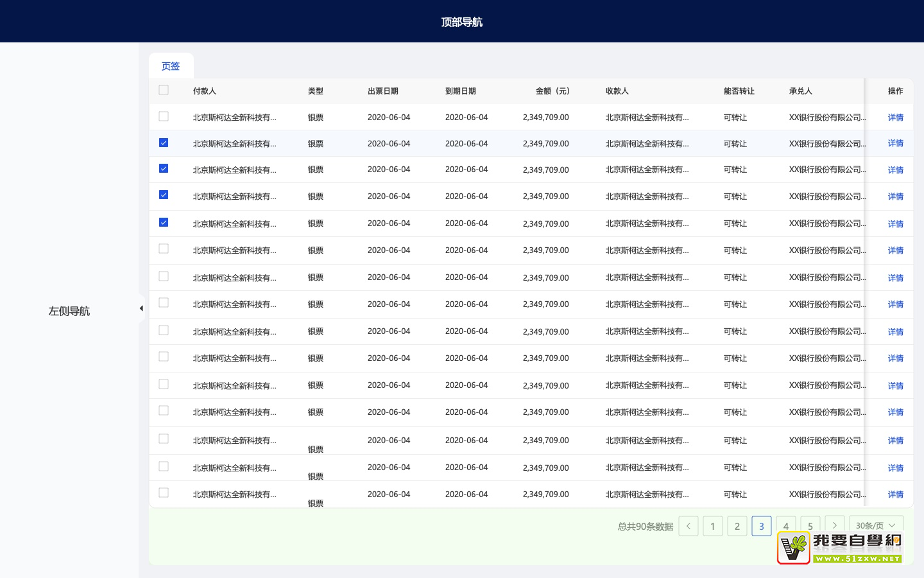Screen dimensions: 924x578
Task: Jump to page 1 in the pagination
Action: tap(713, 526)
